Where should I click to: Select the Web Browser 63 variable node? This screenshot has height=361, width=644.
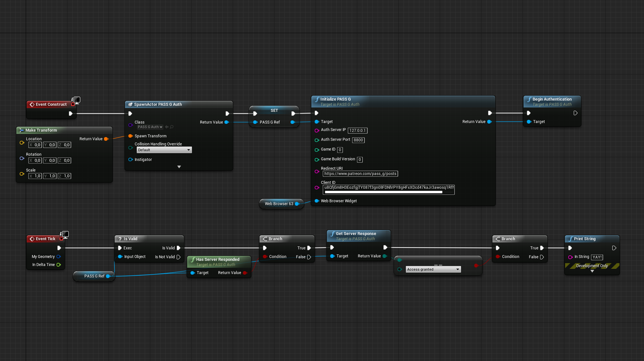tap(281, 204)
